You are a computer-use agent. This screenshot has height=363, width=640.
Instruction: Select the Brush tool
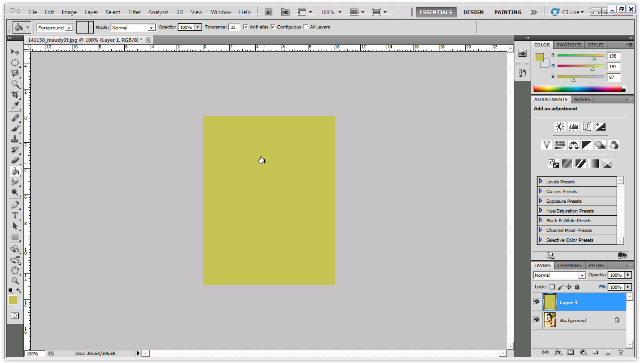pos(15,129)
